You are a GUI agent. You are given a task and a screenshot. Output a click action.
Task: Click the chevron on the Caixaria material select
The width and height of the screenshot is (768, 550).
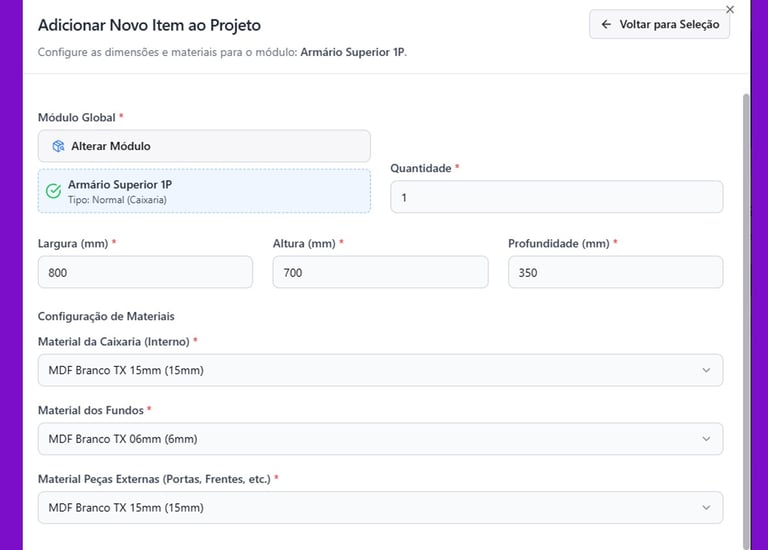[x=706, y=370]
